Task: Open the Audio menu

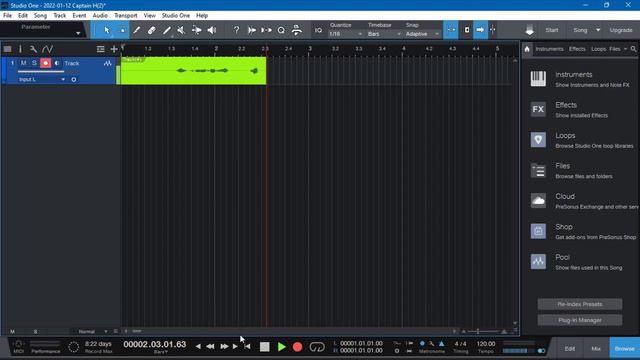Action: pyautogui.click(x=100, y=16)
